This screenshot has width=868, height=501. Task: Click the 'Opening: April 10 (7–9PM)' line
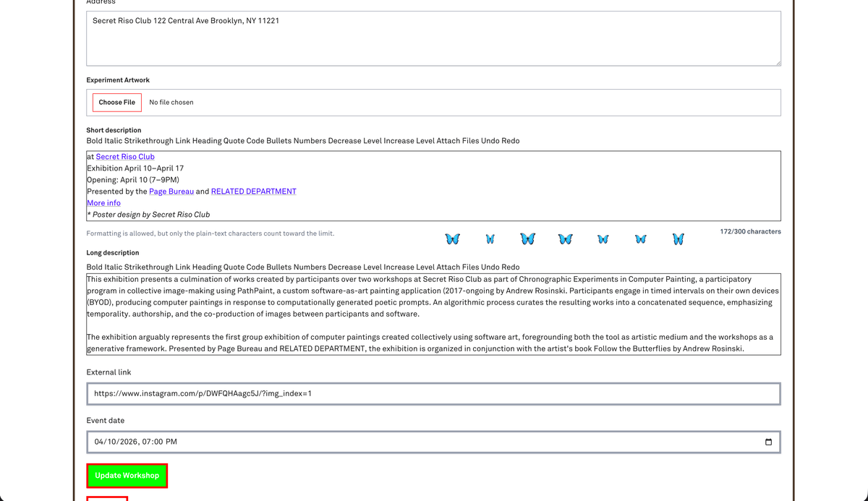133,180
